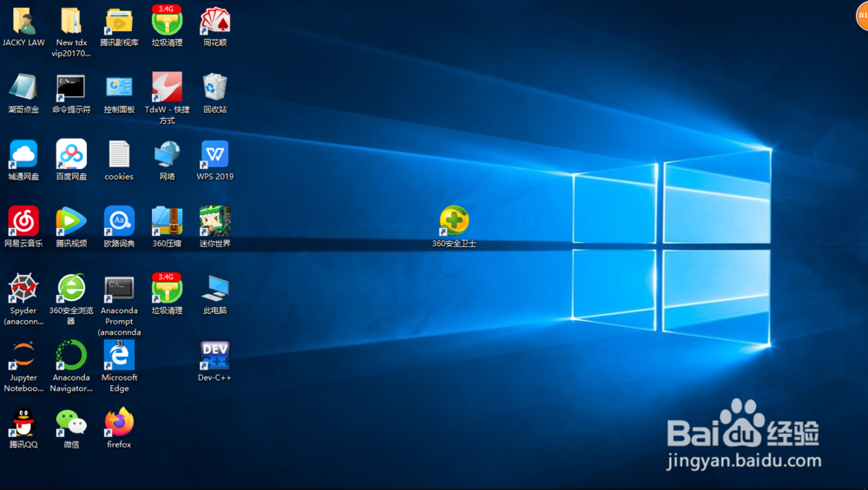Open the JACKY LAW user folder
Screen dimensions: 868x490
click(23, 22)
